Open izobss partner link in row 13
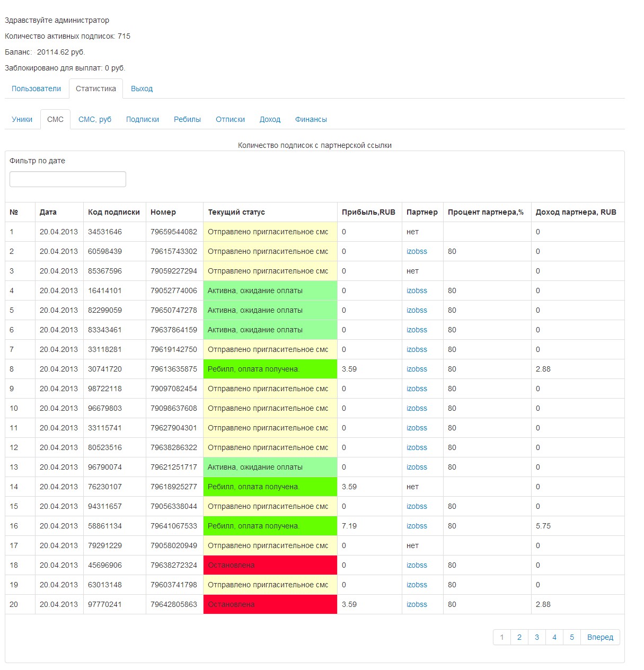The height and width of the screenshot is (670, 644). pos(417,467)
